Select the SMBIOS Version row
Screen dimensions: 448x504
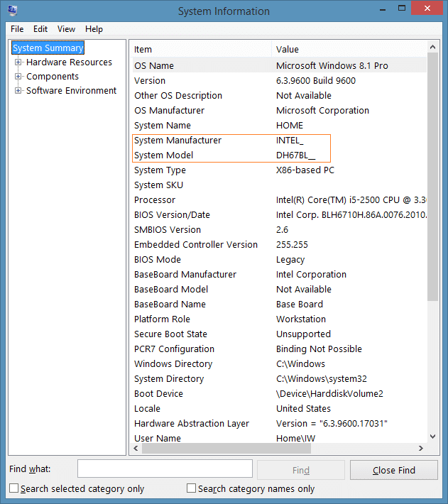click(x=279, y=229)
